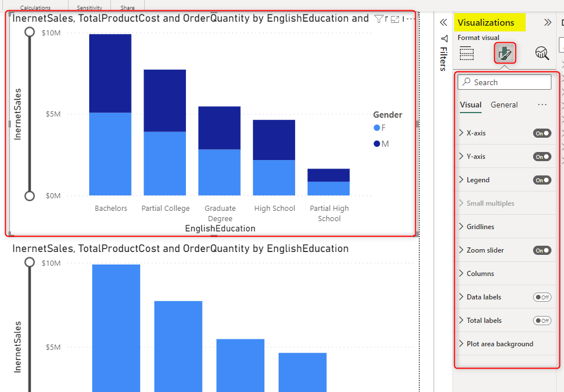Open More options ellipsis on top chart
The image size is (564, 392).
coord(410,19)
